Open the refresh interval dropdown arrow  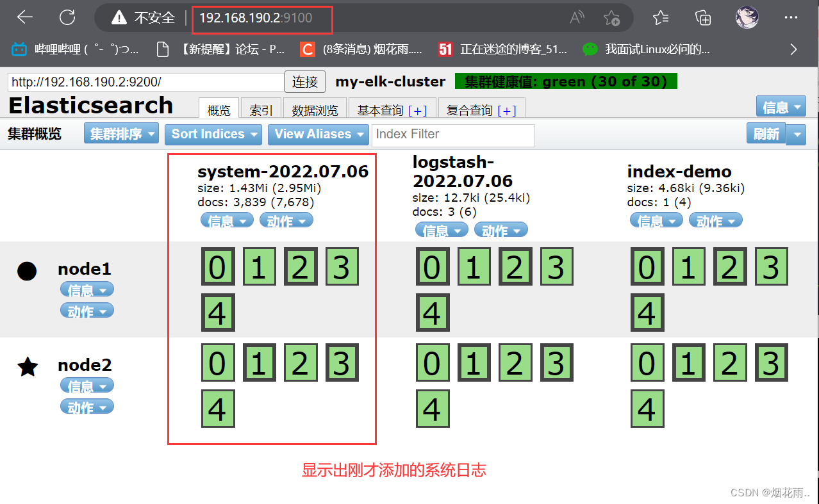tap(796, 134)
